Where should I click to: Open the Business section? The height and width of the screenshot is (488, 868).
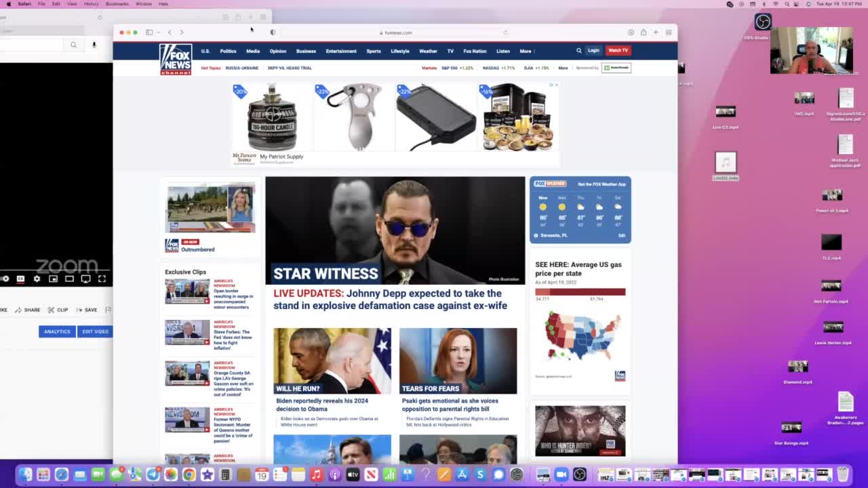(306, 51)
